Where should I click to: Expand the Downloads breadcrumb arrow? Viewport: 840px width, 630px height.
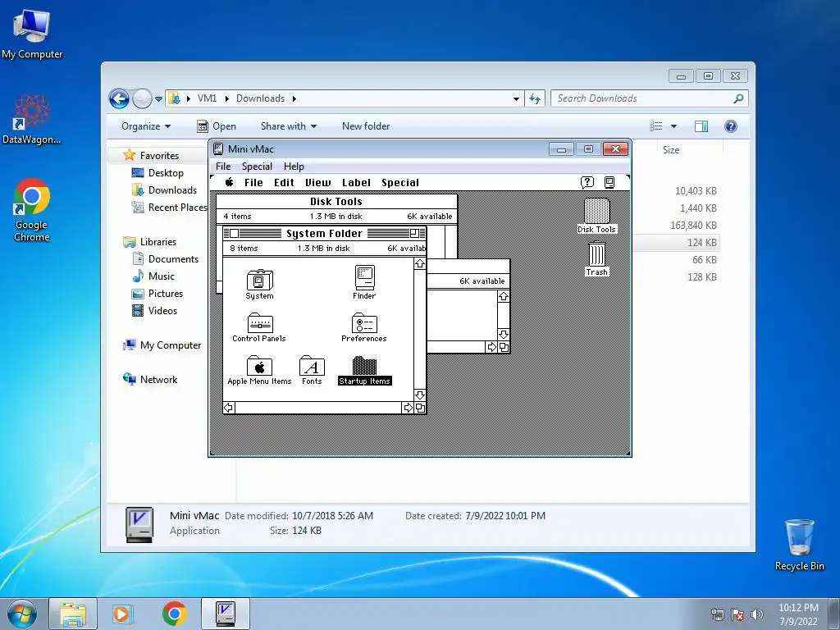(294, 98)
